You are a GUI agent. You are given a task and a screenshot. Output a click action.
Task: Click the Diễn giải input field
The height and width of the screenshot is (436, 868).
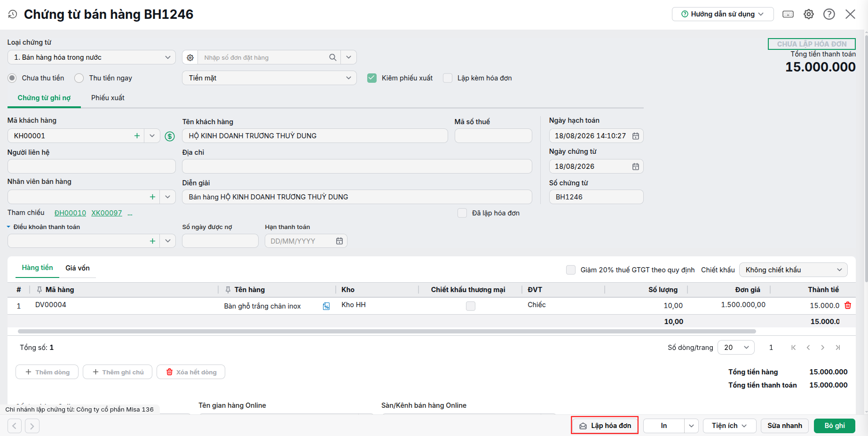tap(357, 197)
